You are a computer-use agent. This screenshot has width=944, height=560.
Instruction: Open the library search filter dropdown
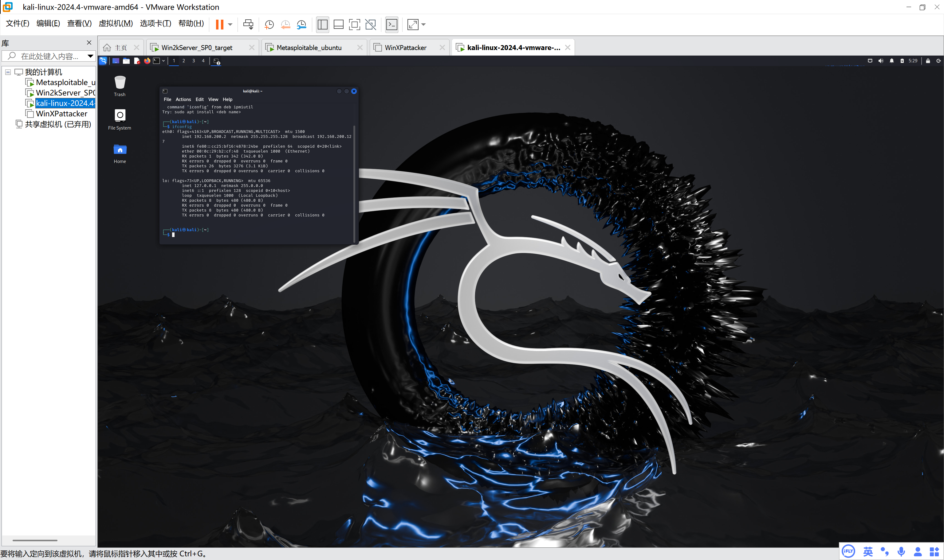tap(90, 56)
